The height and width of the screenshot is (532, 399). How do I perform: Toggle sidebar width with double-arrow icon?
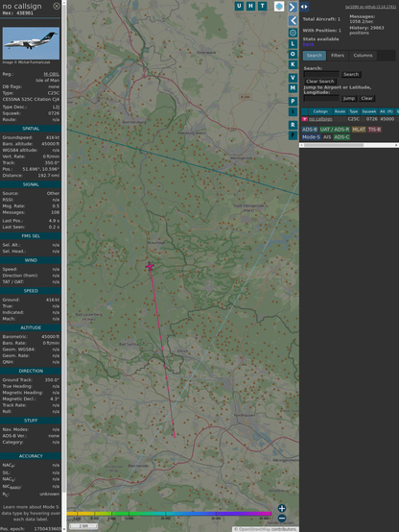pyautogui.click(x=304, y=7)
